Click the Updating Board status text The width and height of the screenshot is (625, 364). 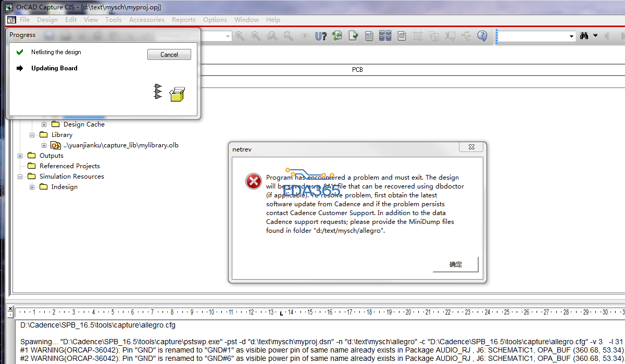click(54, 68)
